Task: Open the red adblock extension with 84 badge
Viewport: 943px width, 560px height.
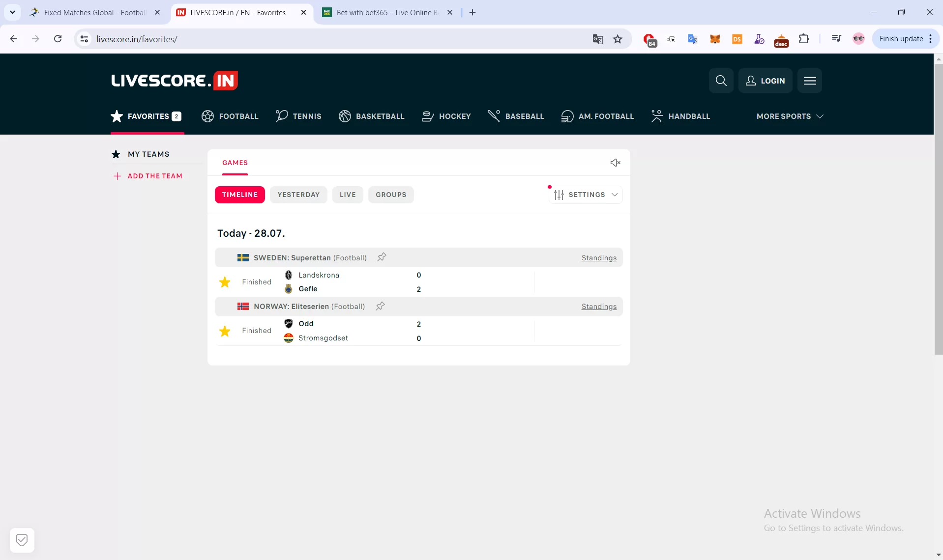Action: pos(649,40)
